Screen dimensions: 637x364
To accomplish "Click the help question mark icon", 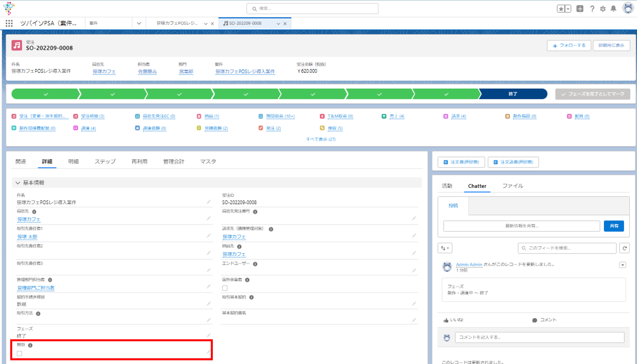I will tap(592, 9).
